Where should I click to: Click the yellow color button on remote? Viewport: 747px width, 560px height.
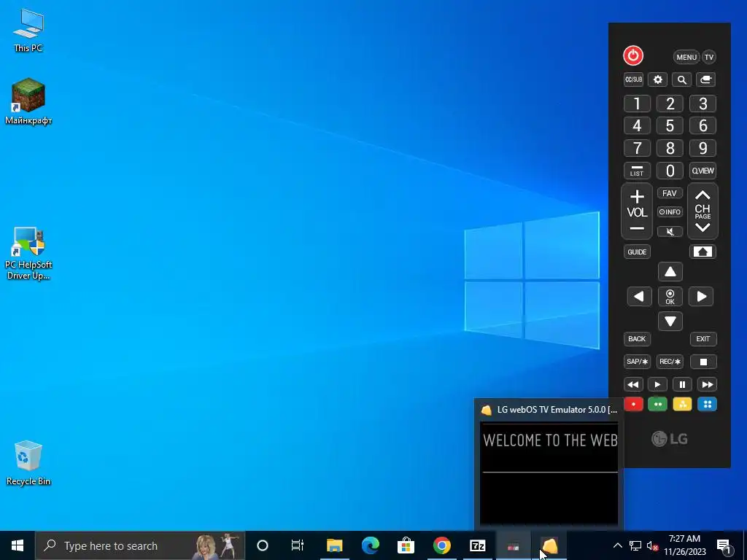tap(682, 404)
